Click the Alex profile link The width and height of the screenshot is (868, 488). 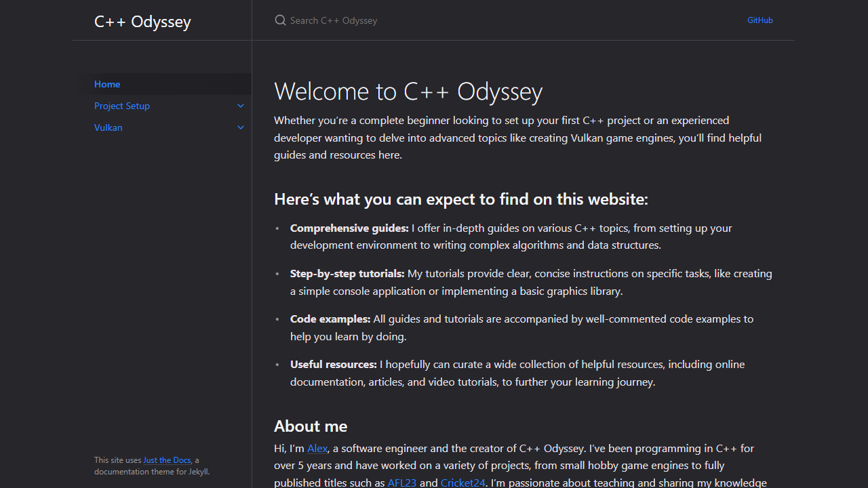pos(317,448)
